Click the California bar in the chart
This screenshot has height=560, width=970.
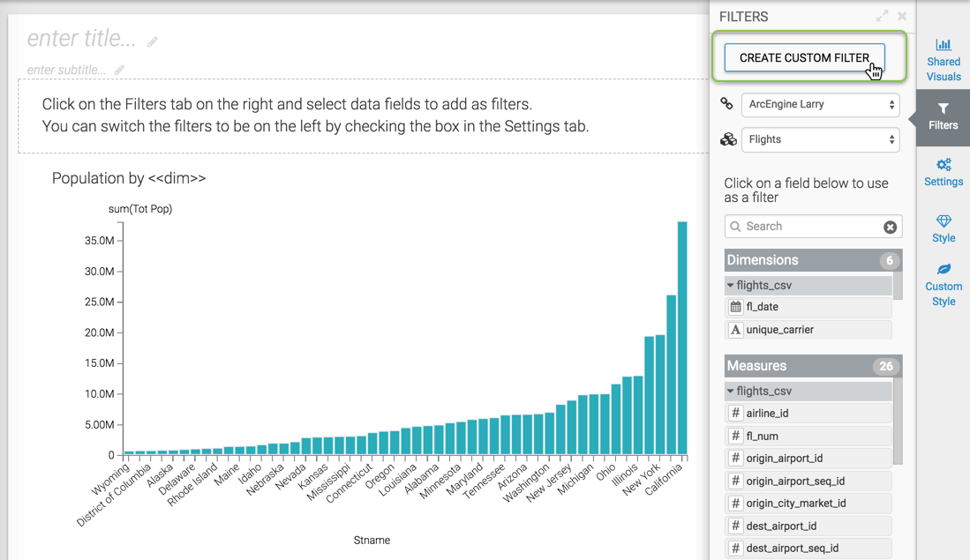click(682, 340)
